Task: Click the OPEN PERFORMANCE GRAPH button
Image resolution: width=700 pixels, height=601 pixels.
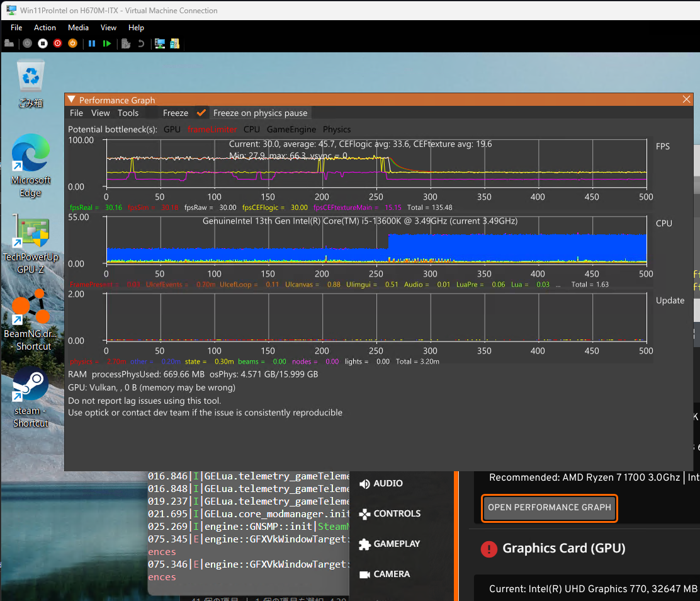Action: [x=549, y=508]
